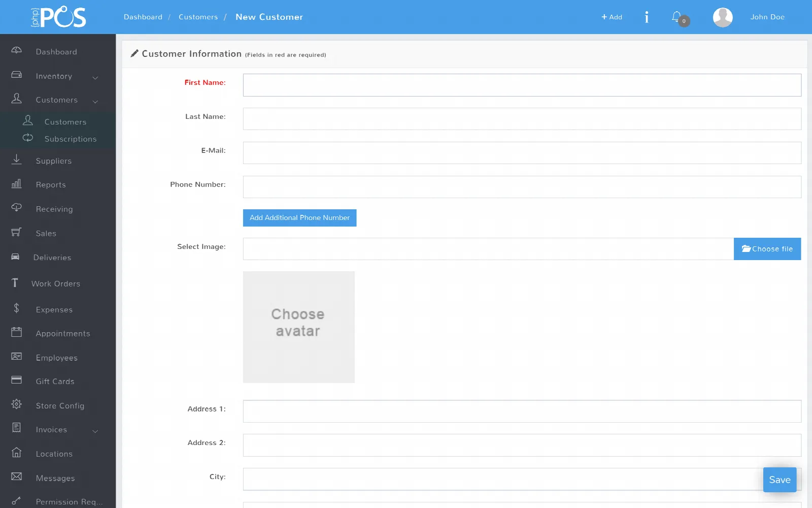Collapse the Customers menu chevron
Viewport: 812px width, 508px height.
pyautogui.click(x=95, y=101)
